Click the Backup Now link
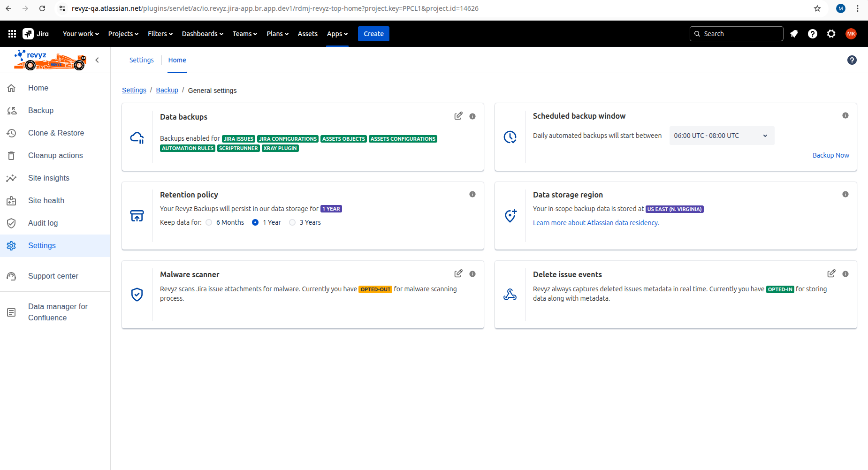This screenshot has width=868, height=470. pyautogui.click(x=830, y=155)
